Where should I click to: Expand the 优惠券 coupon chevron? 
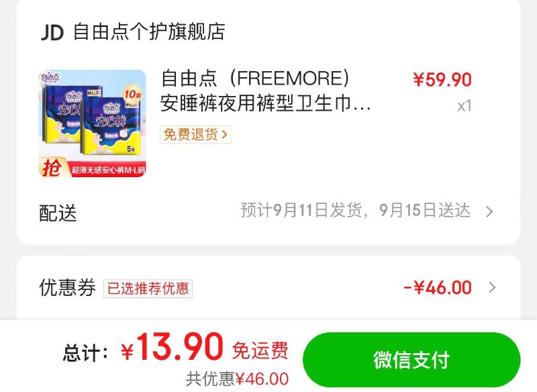coord(492,287)
